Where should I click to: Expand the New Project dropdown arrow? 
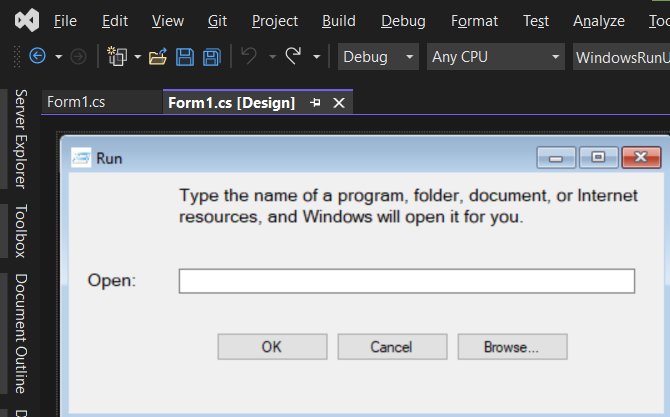[138, 56]
